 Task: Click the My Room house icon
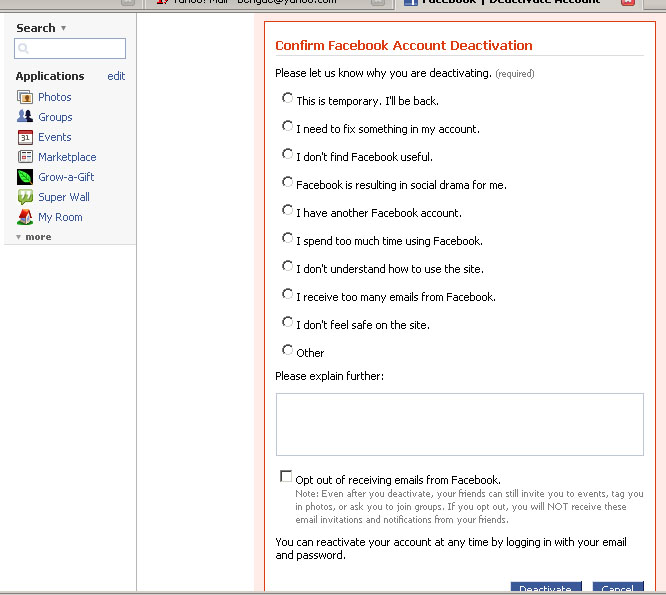click(25, 217)
